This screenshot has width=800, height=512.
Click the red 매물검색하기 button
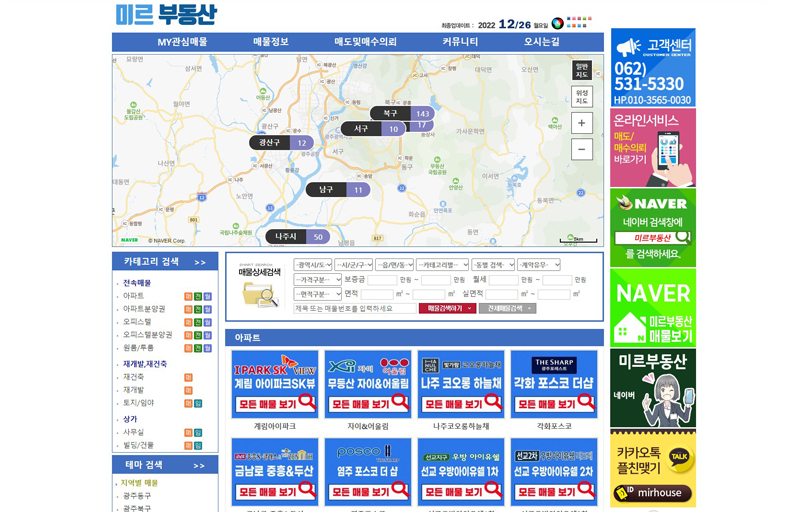[447, 309]
